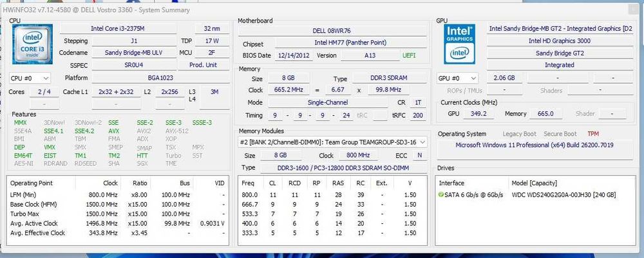The width and height of the screenshot is (644, 258).
Task: Open the CPU #0 selector dropdown
Action: (x=30, y=78)
